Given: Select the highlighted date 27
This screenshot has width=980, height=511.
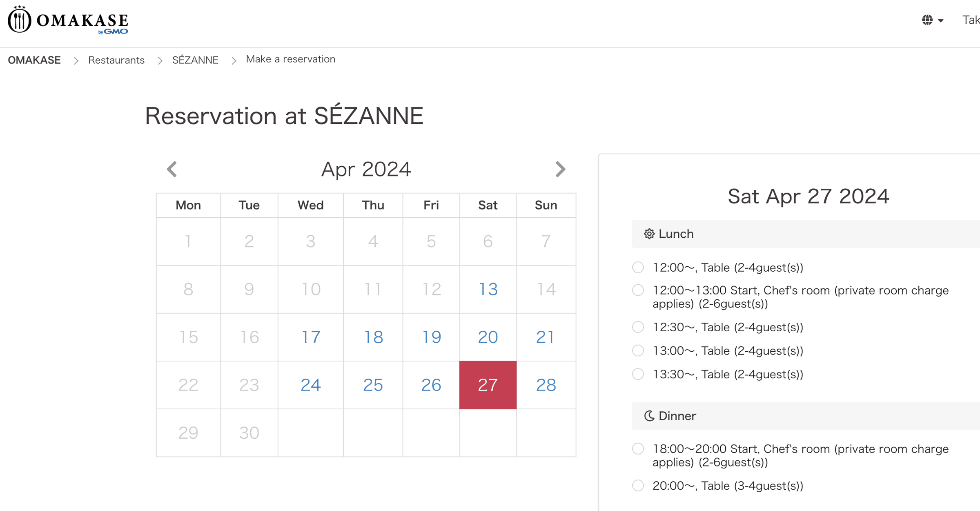Looking at the screenshot, I should 488,385.
